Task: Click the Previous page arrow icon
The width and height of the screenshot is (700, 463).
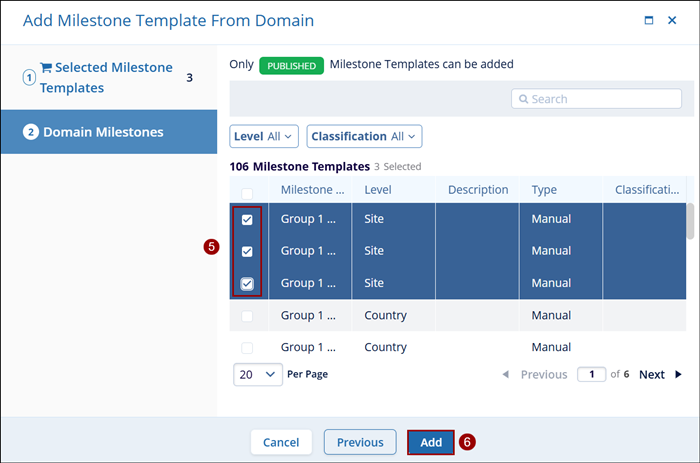Action: tap(505, 375)
